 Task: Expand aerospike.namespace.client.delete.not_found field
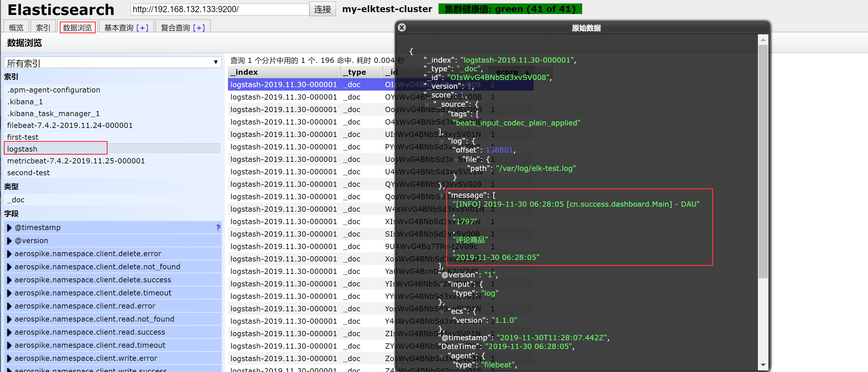point(9,267)
